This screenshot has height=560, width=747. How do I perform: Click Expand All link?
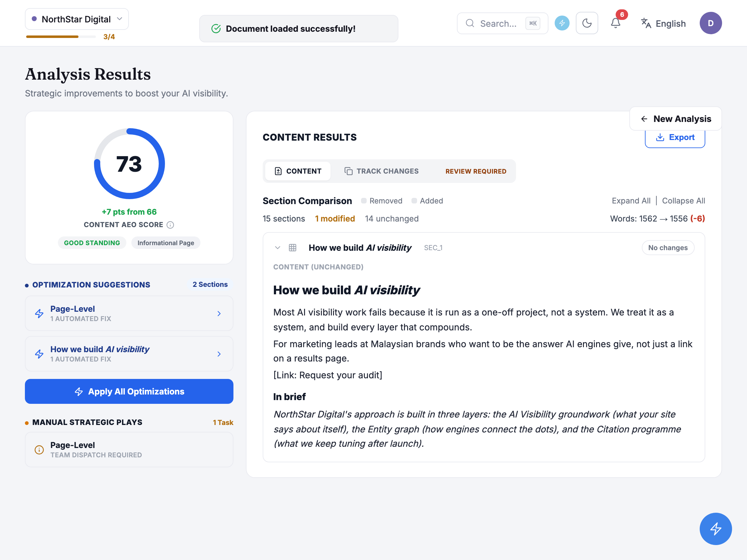[631, 201]
